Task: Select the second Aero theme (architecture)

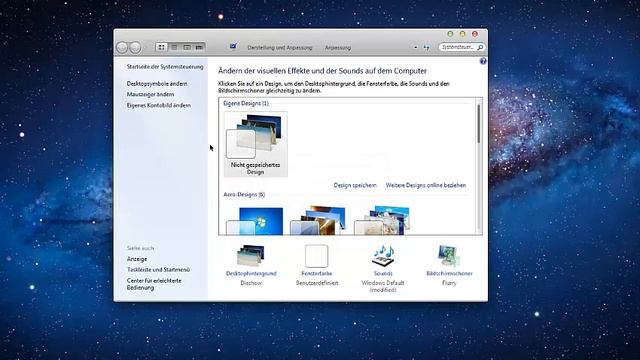Action: tap(318, 220)
